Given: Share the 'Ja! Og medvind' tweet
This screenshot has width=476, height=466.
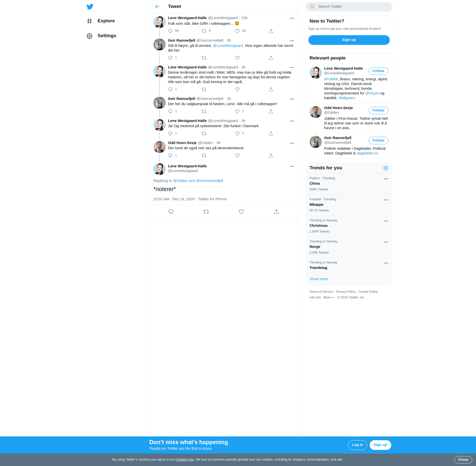Looking at the screenshot, I should (x=271, y=133).
